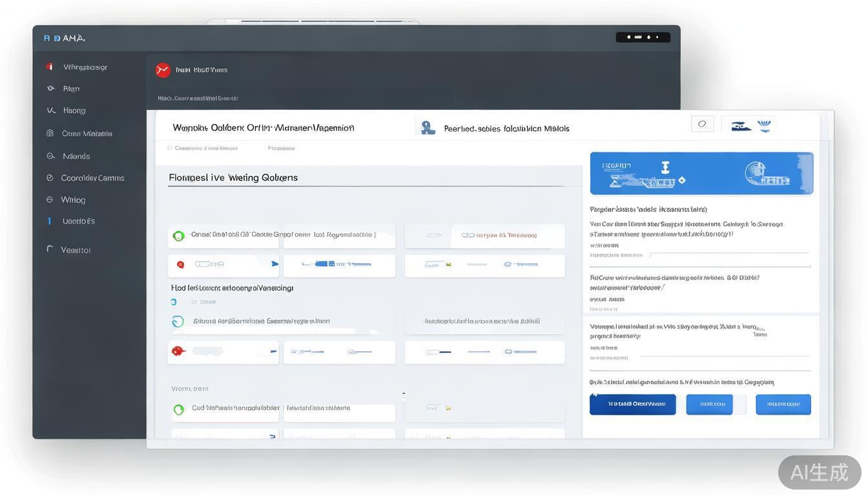Click the first input line in right panel
This screenshot has width=868, height=496.
click(x=730, y=254)
